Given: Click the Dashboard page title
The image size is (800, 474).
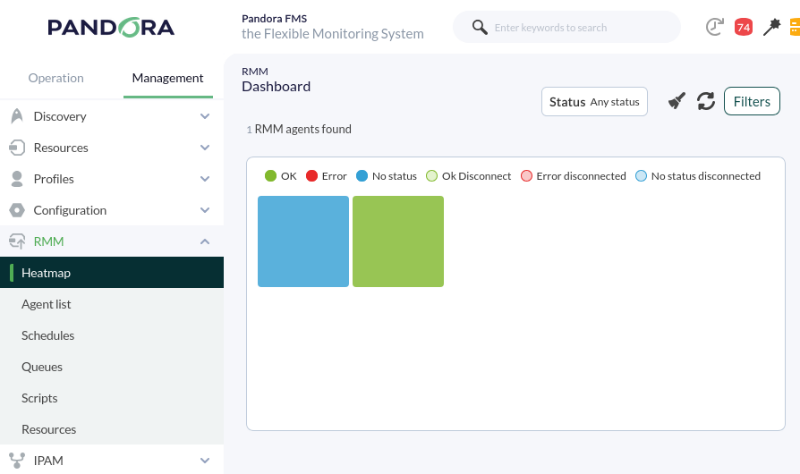Looking at the screenshot, I should [x=276, y=87].
